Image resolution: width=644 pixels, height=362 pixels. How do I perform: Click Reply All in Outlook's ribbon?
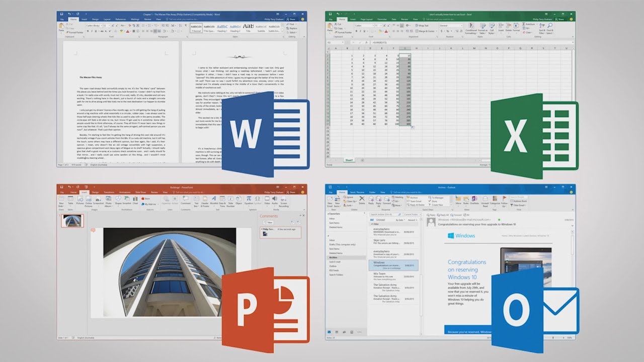click(x=379, y=201)
